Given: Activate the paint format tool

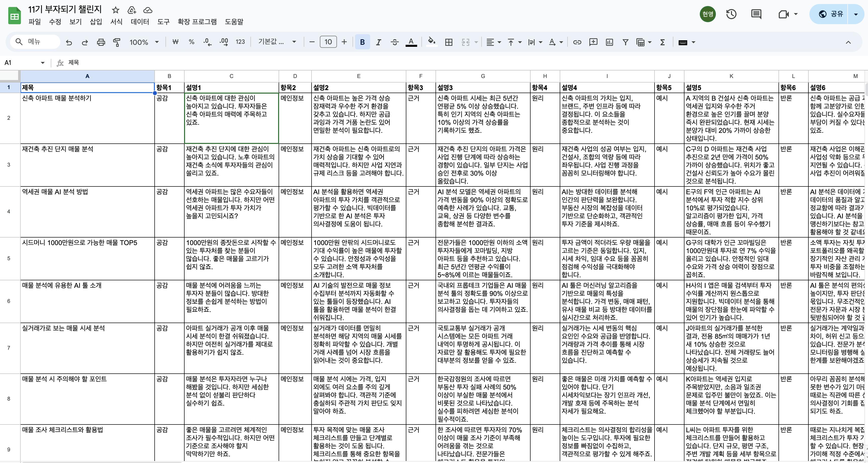Looking at the screenshot, I should [117, 42].
